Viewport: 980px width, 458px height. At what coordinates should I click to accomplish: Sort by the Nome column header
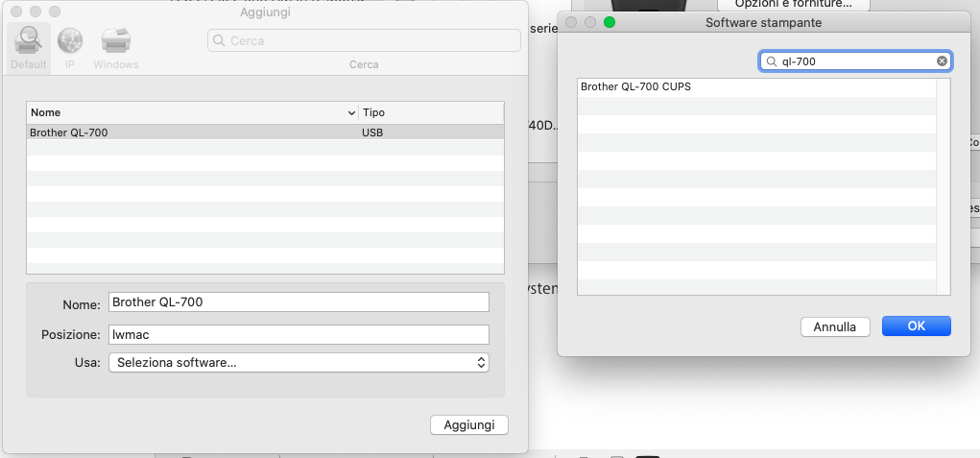pos(193,113)
